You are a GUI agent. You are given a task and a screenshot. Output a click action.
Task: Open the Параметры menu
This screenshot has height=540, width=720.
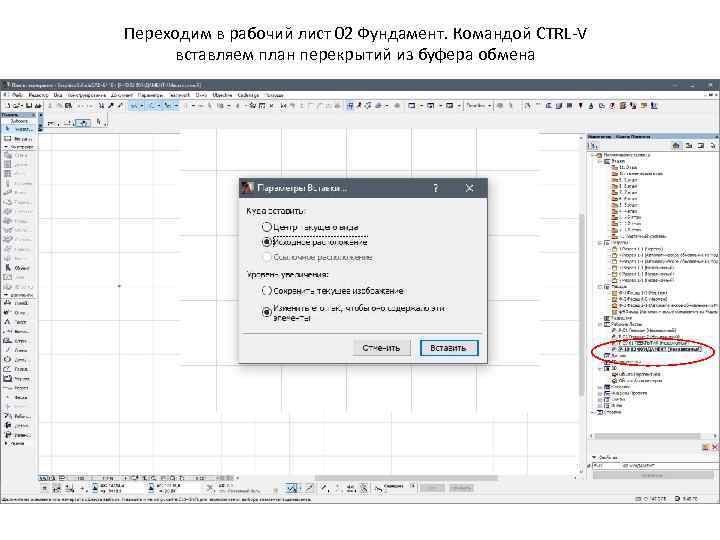coord(151,95)
